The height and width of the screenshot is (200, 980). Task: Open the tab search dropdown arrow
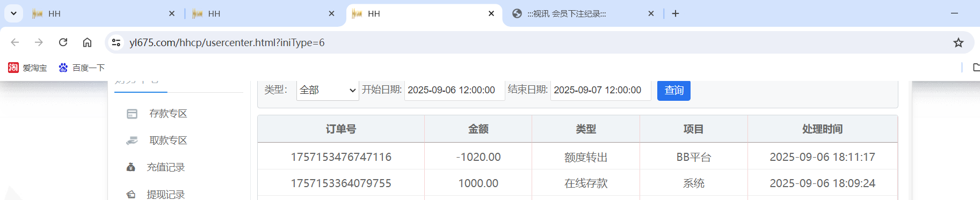13,13
